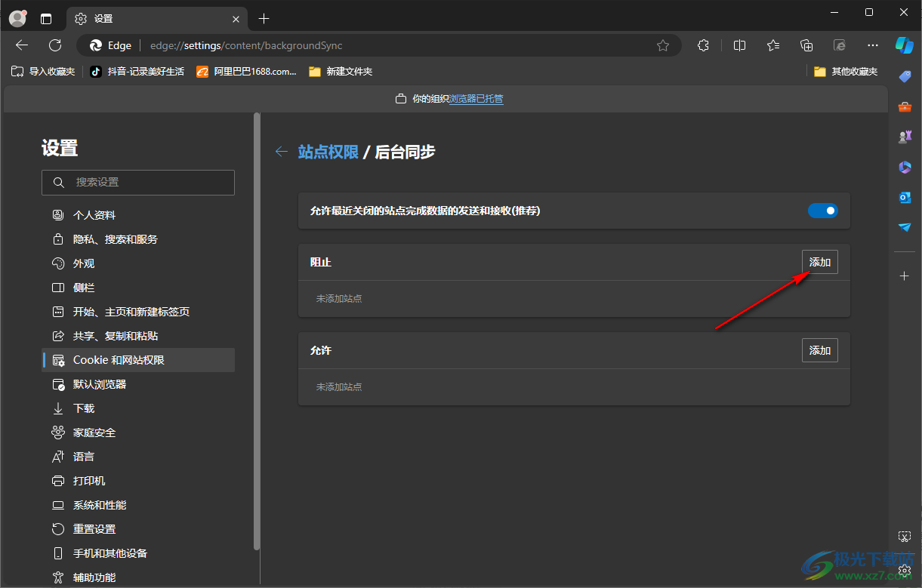The width and height of the screenshot is (922, 588).
Task: Open 语言 settings section
Action: pyautogui.click(x=138, y=457)
